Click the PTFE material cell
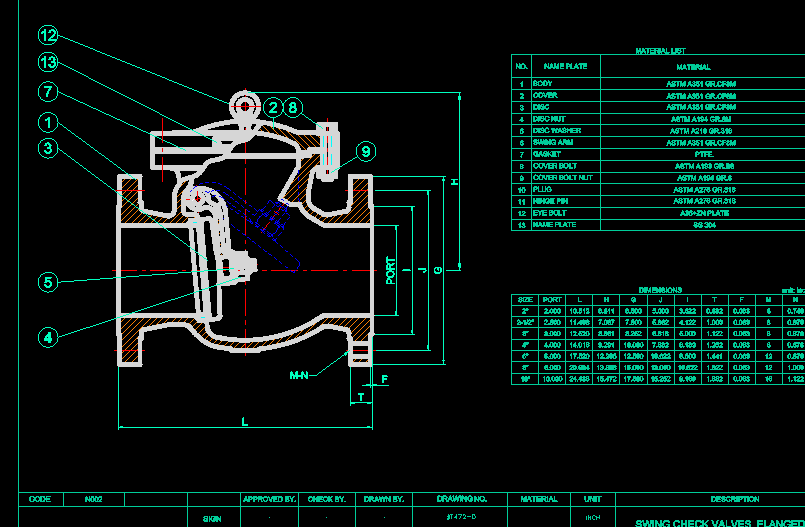Screen dimensions: 805x527 tap(702, 154)
